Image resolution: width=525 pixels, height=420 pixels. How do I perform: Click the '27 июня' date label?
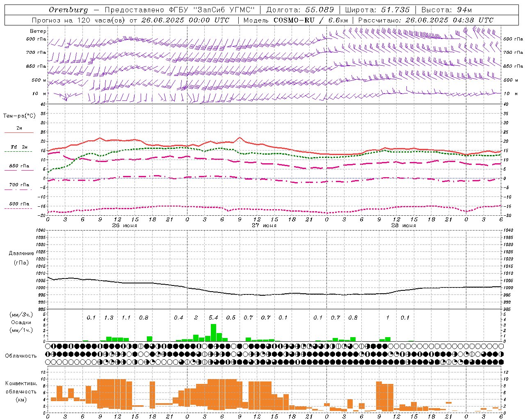pos(264,226)
